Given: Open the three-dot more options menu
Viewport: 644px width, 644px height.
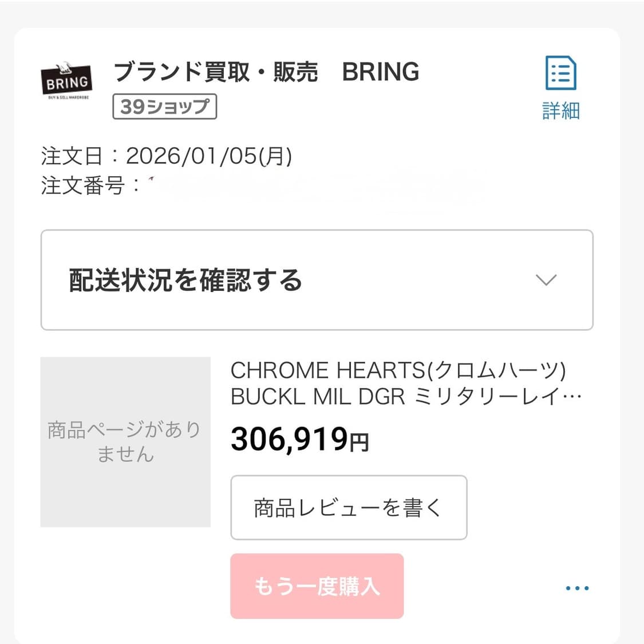Looking at the screenshot, I should click(x=576, y=588).
